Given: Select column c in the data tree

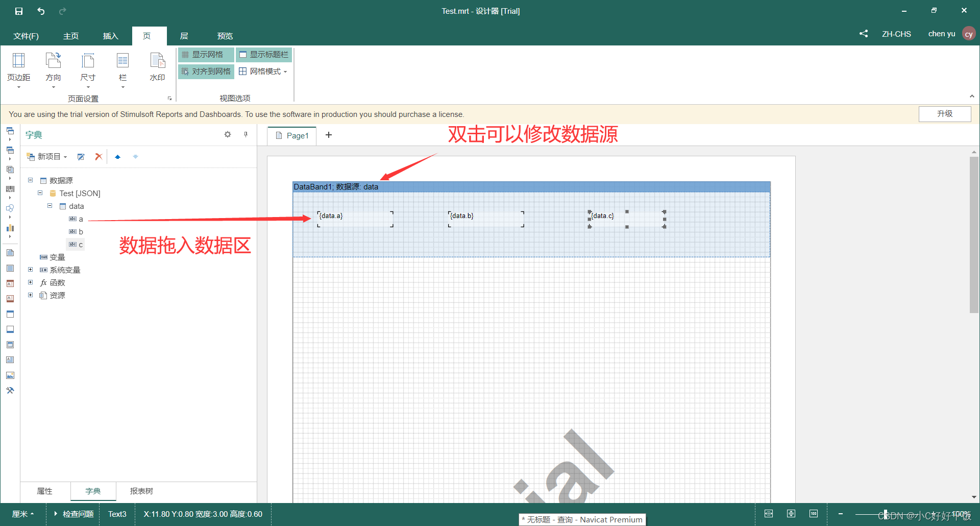Looking at the screenshot, I should tap(76, 245).
